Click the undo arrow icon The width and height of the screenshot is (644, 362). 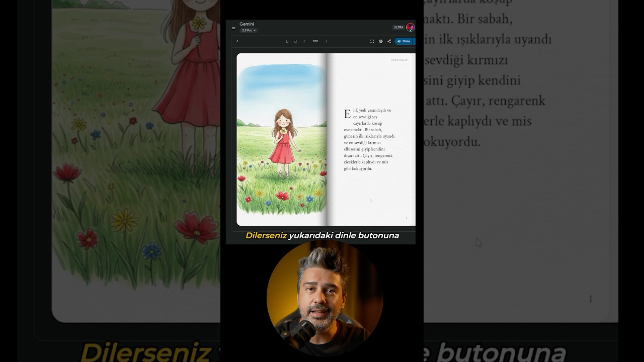click(287, 41)
